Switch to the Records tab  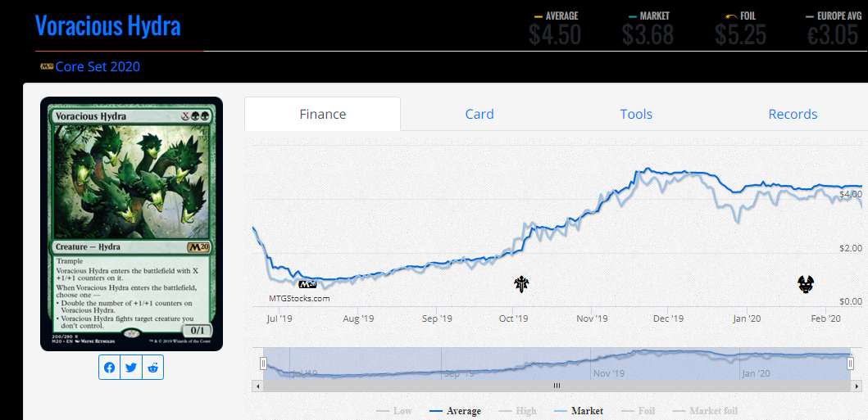coord(793,115)
